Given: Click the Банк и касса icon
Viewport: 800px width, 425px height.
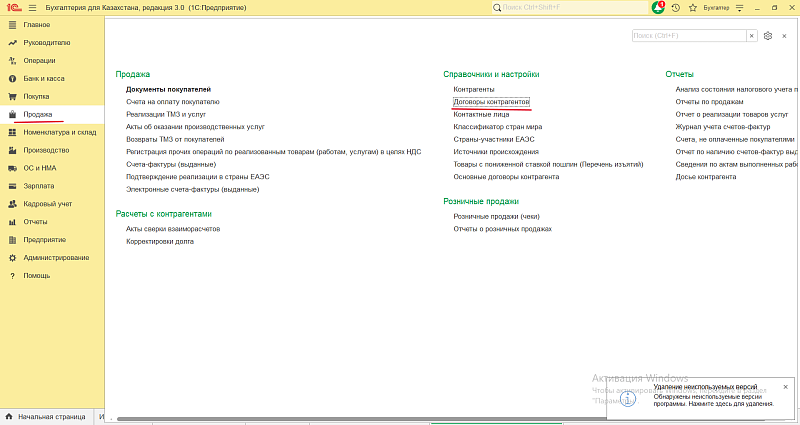Looking at the screenshot, I should 13,79.
